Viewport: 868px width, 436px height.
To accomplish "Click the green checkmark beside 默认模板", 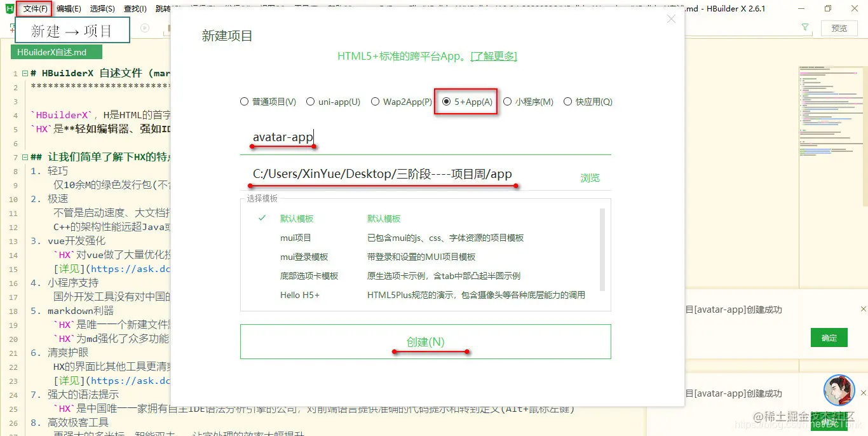I will click(x=262, y=218).
